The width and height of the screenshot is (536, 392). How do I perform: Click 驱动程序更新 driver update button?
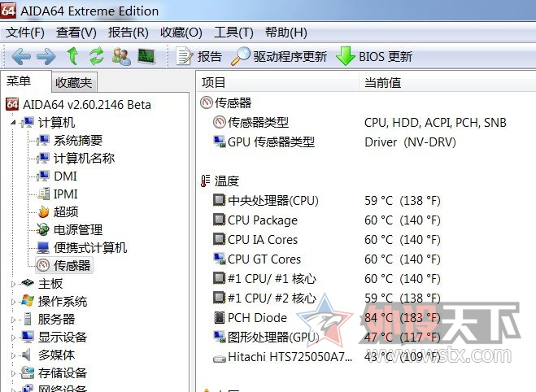(279, 56)
